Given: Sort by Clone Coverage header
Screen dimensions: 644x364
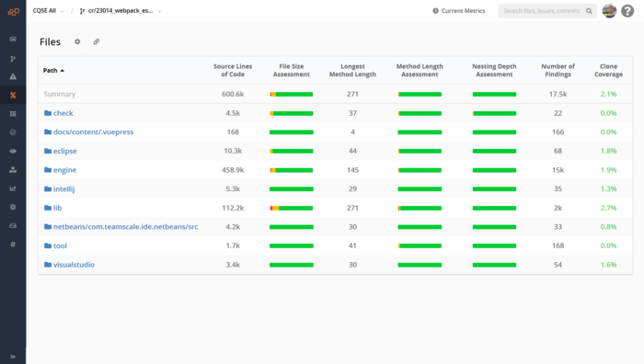Looking at the screenshot, I should click(608, 70).
